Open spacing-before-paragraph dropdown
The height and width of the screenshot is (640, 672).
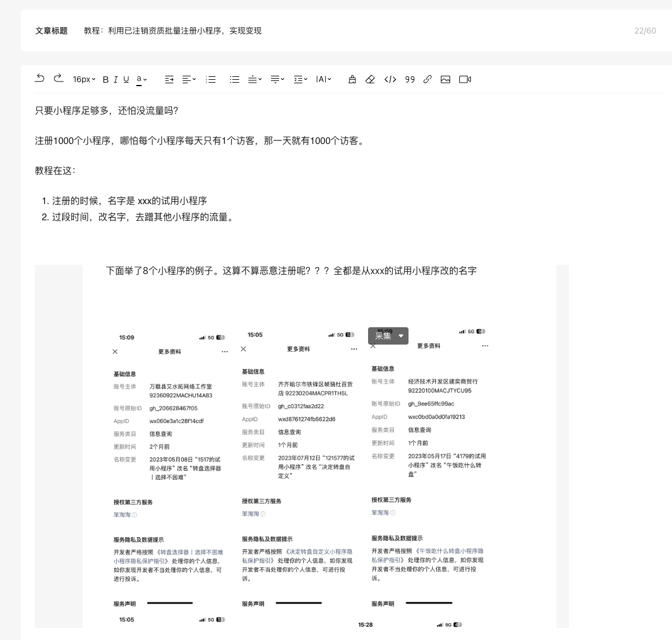[255, 79]
